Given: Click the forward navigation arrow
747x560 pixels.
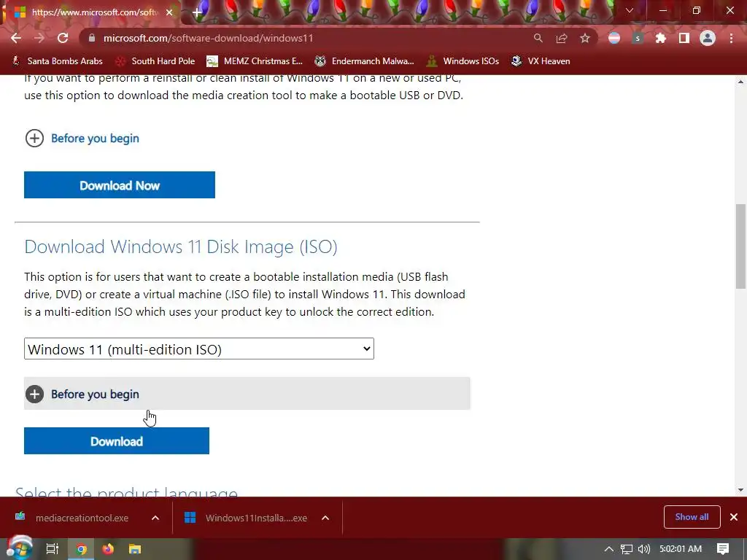Looking at the screenshot, I should pyautogui.click(x=39, y=38).
